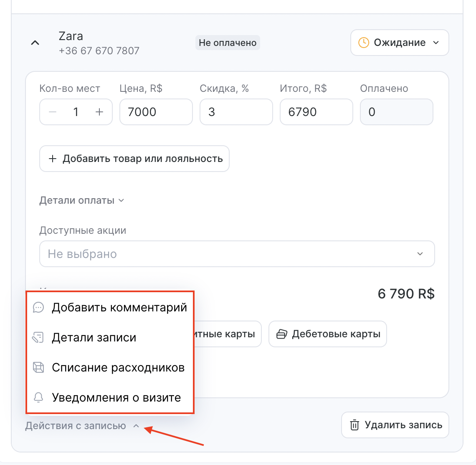Collapse Действия с записью menu
Viewport: 476px width, 465px height.
pos(82,426)
